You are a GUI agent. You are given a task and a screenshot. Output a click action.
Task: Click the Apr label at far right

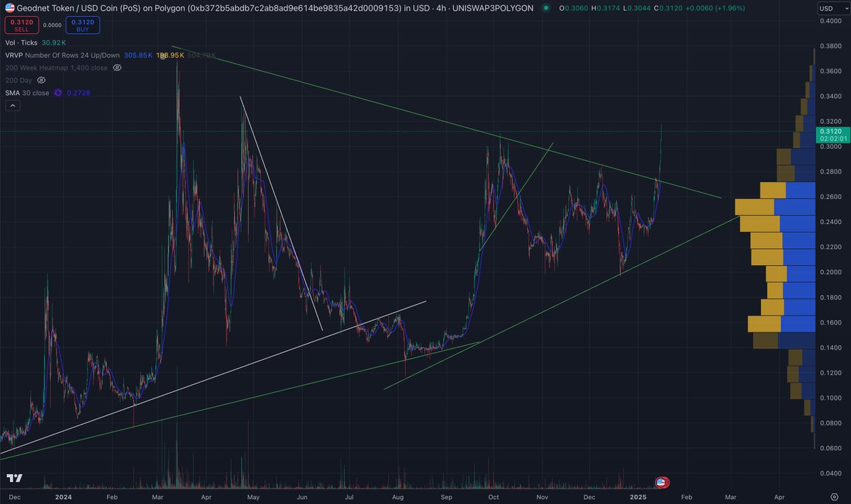[x=779, y=498]
